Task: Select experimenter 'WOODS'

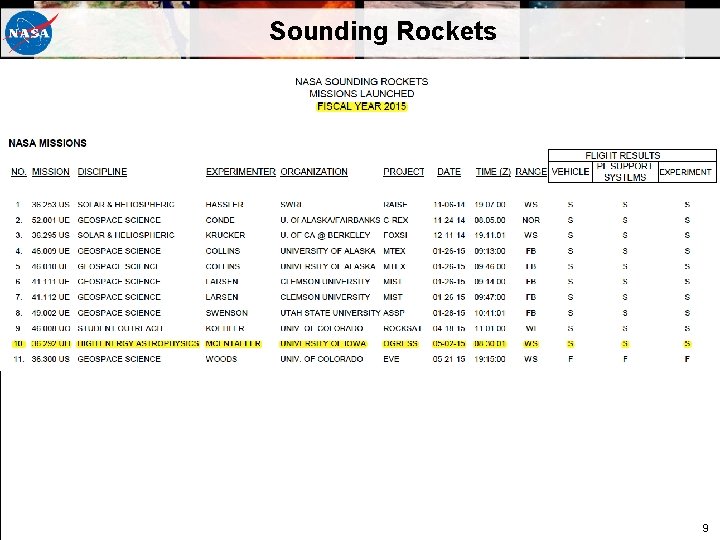Action: coord(221,359)
